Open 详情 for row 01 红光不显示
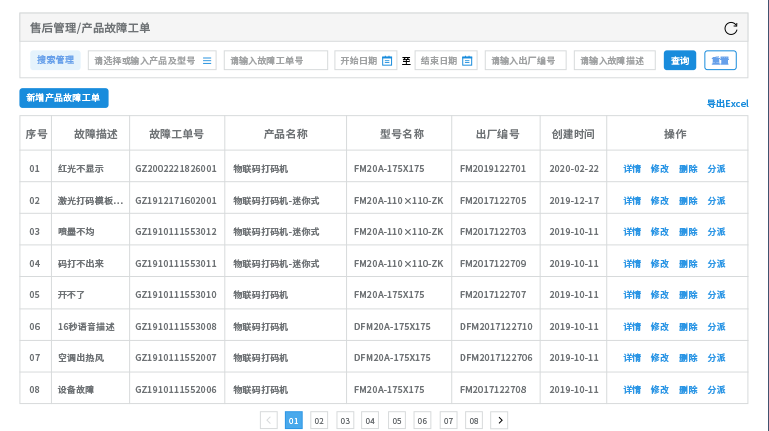 click(632, 169)
